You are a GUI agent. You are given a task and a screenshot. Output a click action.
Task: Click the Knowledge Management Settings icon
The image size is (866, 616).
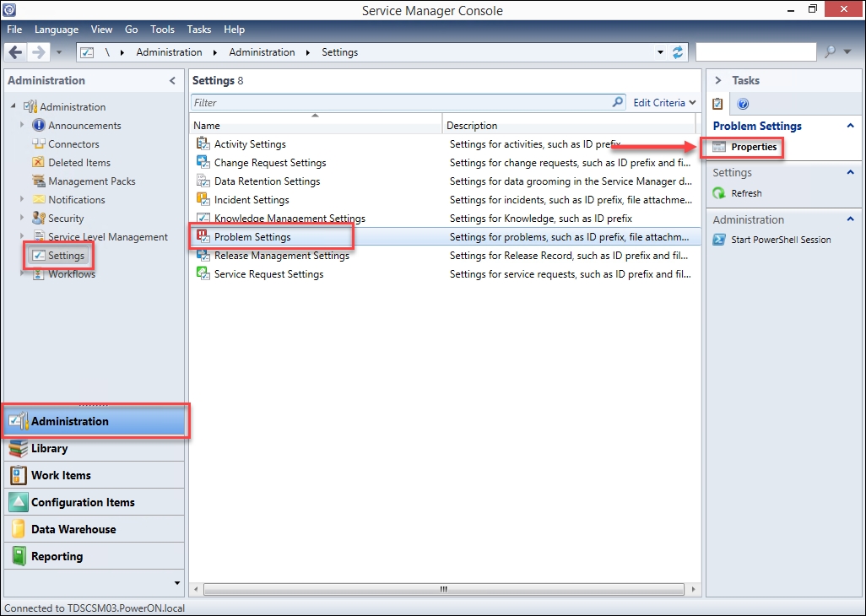[203, 218]
